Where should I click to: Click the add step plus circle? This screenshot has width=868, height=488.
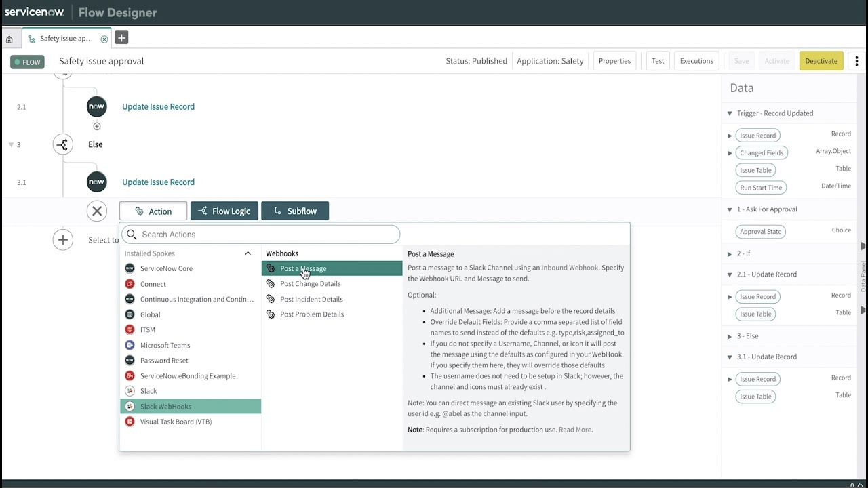63,239
